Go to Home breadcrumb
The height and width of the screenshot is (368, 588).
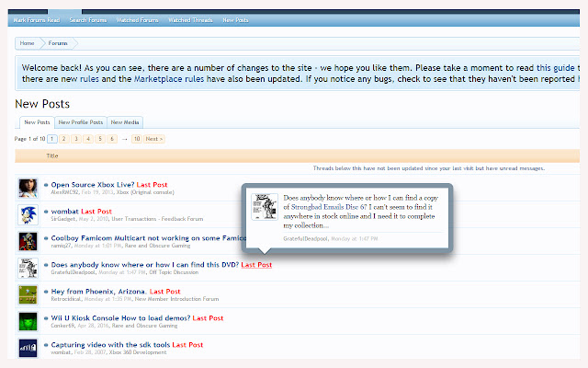[x=27, y=43]
